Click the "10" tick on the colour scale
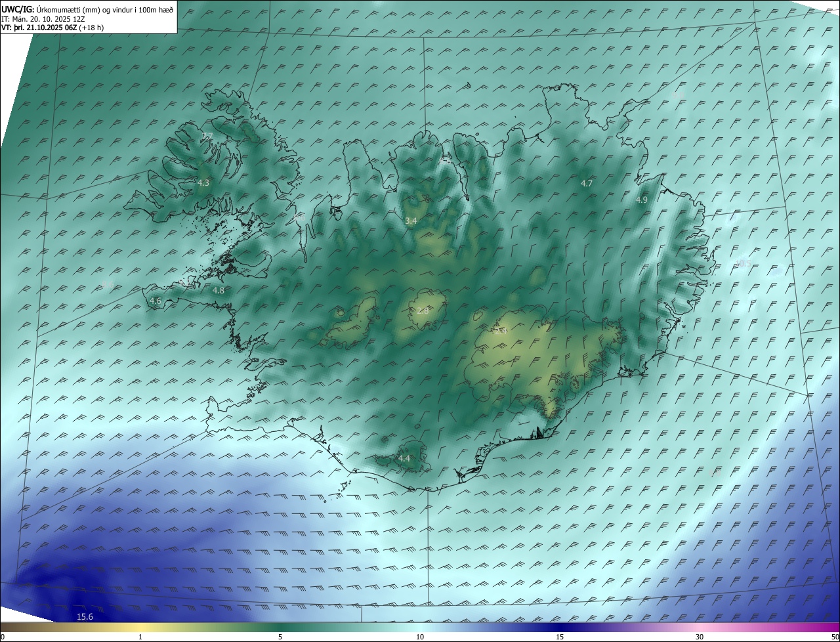 (x=420, y=637)
